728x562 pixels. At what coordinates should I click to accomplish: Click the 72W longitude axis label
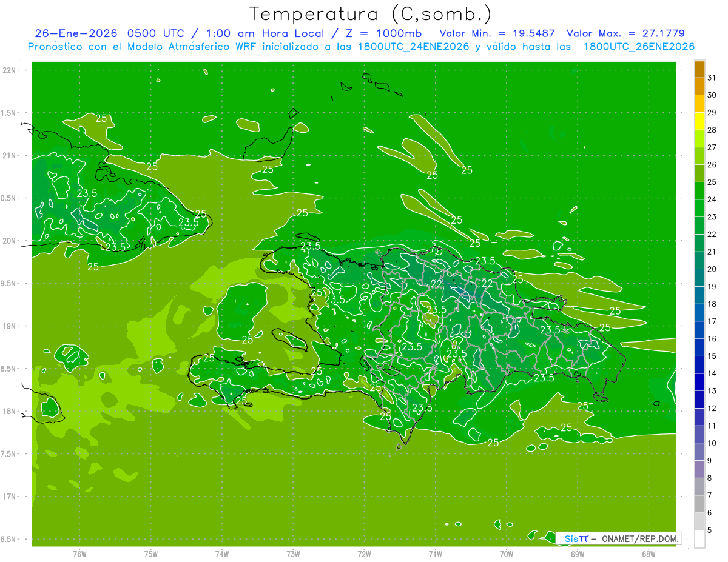(364, 554)
